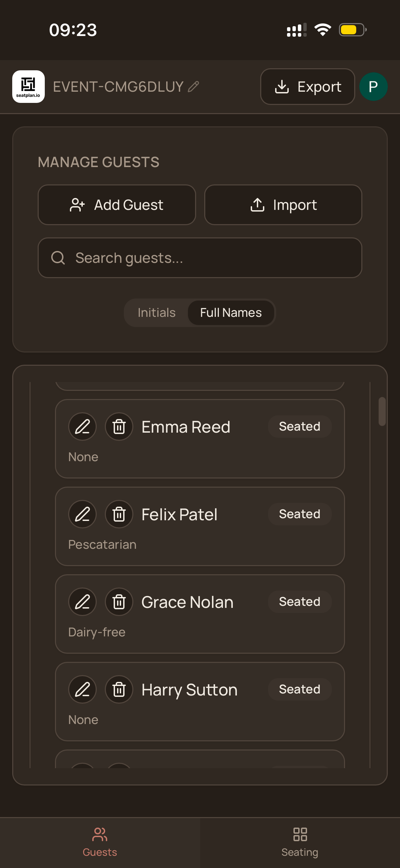400x868 pixels.
Task: Export the seating plan
Action: tap(307, 87)
